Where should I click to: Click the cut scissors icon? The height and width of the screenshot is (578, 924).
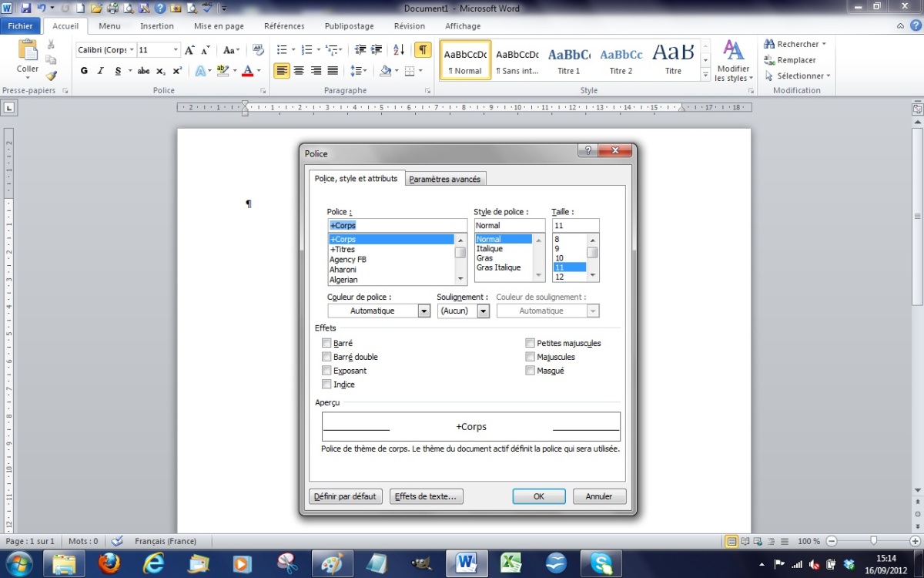(51, 45)
